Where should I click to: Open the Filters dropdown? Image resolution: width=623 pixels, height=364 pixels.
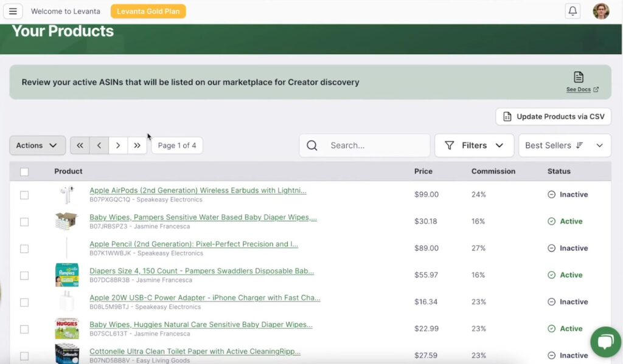(x=474, y=145)
